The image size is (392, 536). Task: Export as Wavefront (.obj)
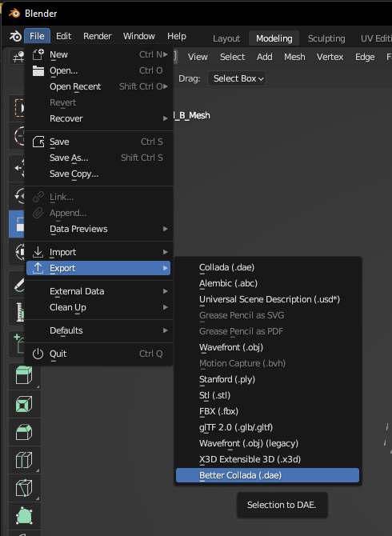click(x=267, y=347)
